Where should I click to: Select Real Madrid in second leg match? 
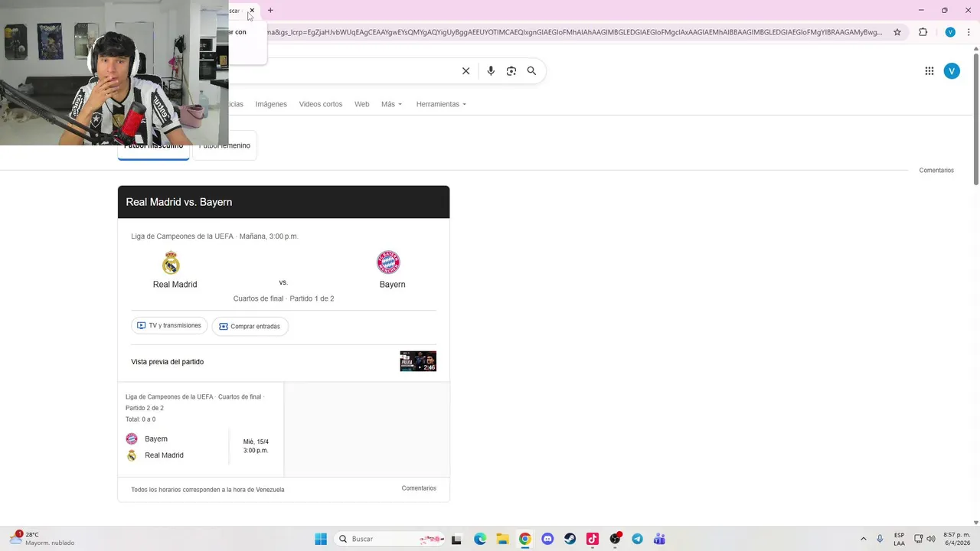155,455
